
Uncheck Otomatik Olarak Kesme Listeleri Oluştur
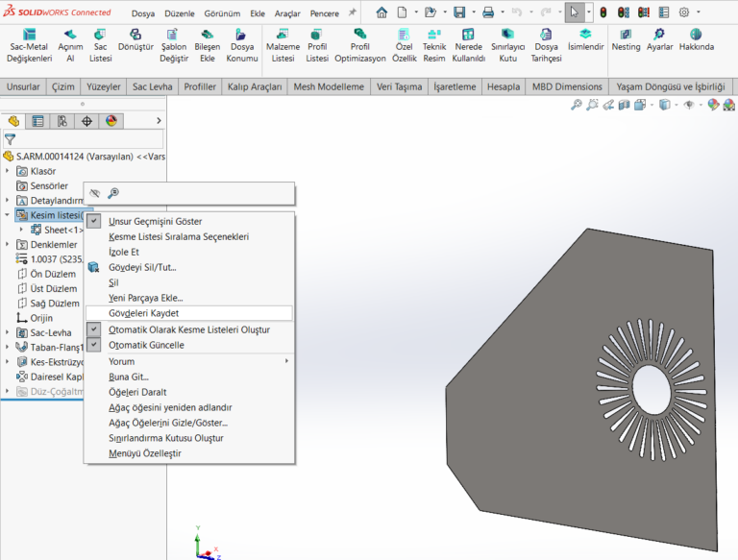189,329
